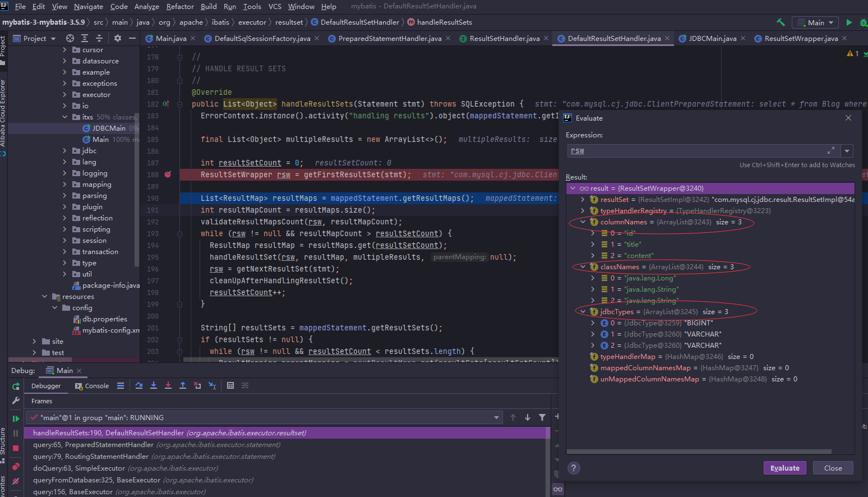Image resolution: width=868 pixels, height=497 pixels.
Task: Expand all in Project panel
Action: click(85, 38)
